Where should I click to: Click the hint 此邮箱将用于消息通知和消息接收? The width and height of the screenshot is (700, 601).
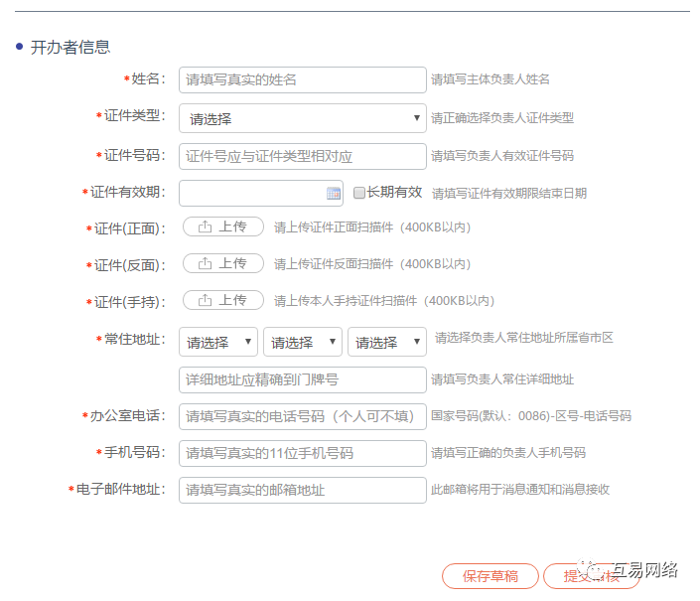coord(519,490)
